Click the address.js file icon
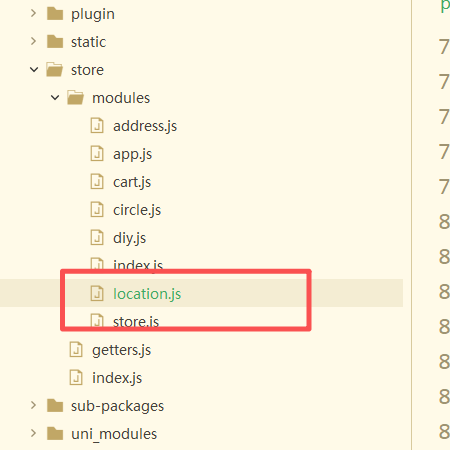450x450 pixels. click(x=97, y=126)
